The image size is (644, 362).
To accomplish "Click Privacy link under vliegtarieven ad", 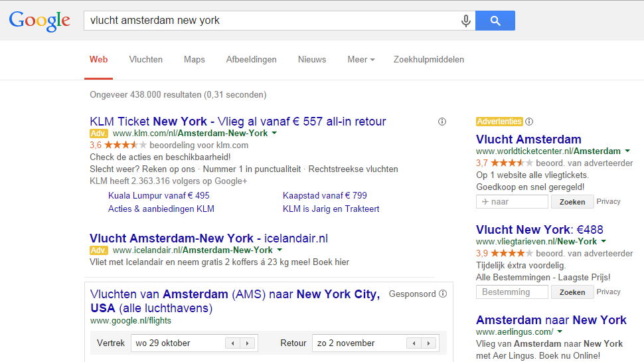I will [608, 292].
